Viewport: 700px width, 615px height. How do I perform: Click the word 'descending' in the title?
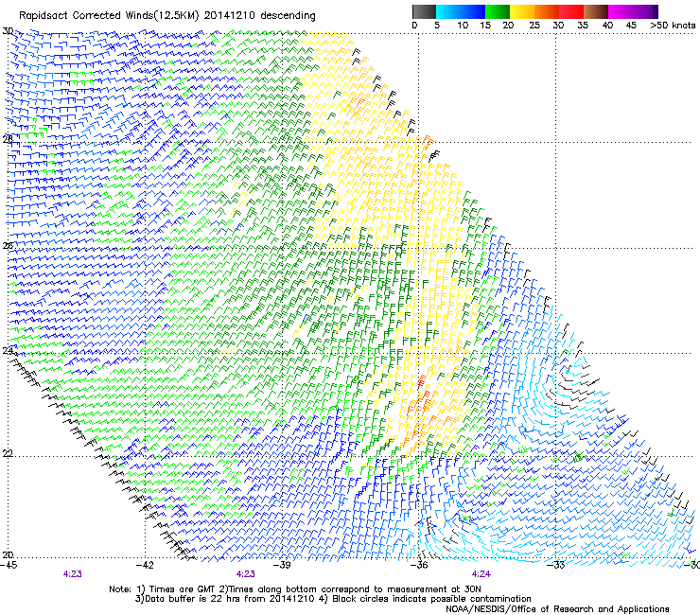(x=288, y=16)
